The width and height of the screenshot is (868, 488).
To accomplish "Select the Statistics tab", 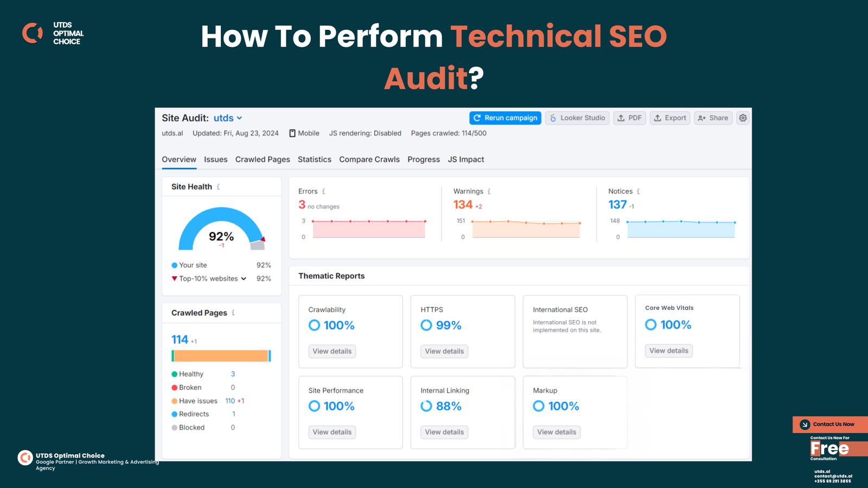I will click(315, 159).
